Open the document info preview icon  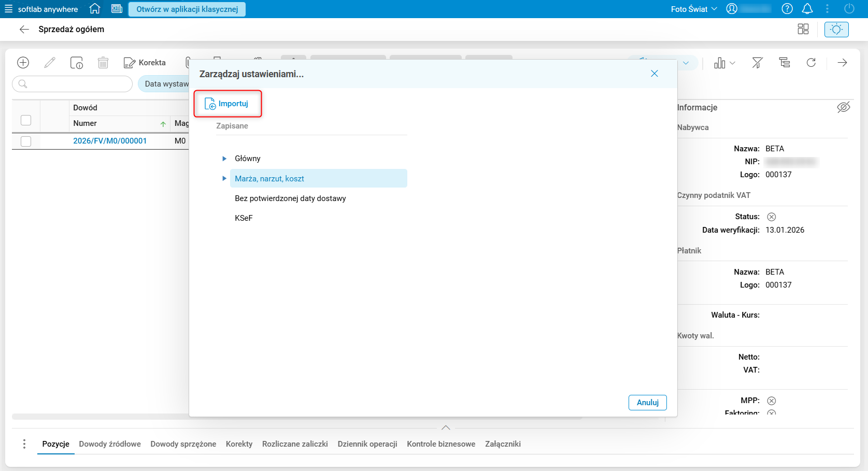76,63
